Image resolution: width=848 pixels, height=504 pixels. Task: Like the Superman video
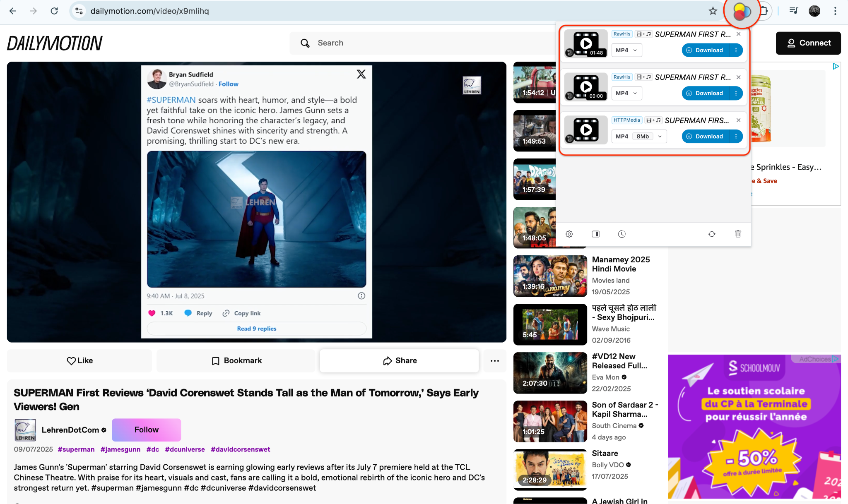coord(79,360)
